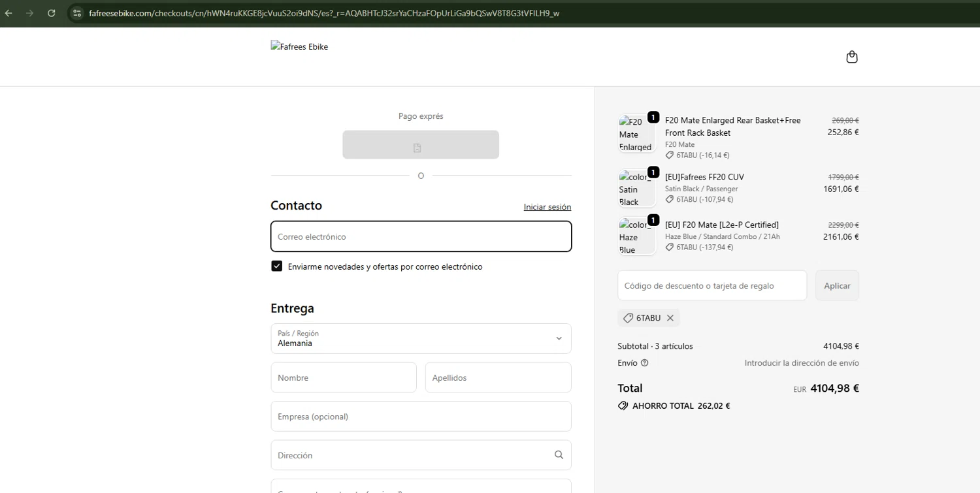
Task: Click the 1691,06 € price
Action: pos(841,189)
